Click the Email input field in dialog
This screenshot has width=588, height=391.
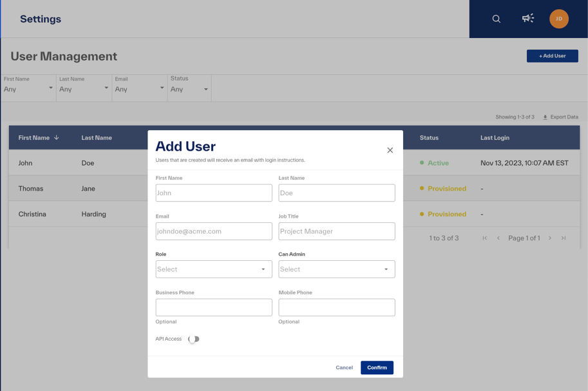[x=214, y=231]
